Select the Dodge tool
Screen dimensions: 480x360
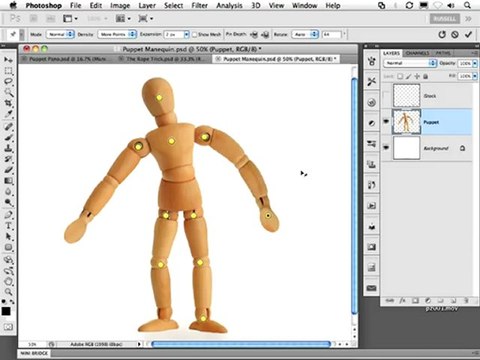[x=8, y=203]
